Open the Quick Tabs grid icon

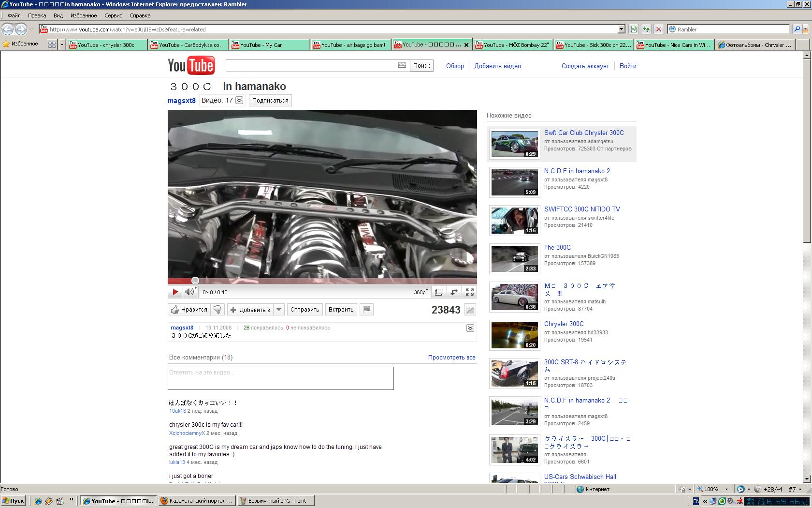52,45
